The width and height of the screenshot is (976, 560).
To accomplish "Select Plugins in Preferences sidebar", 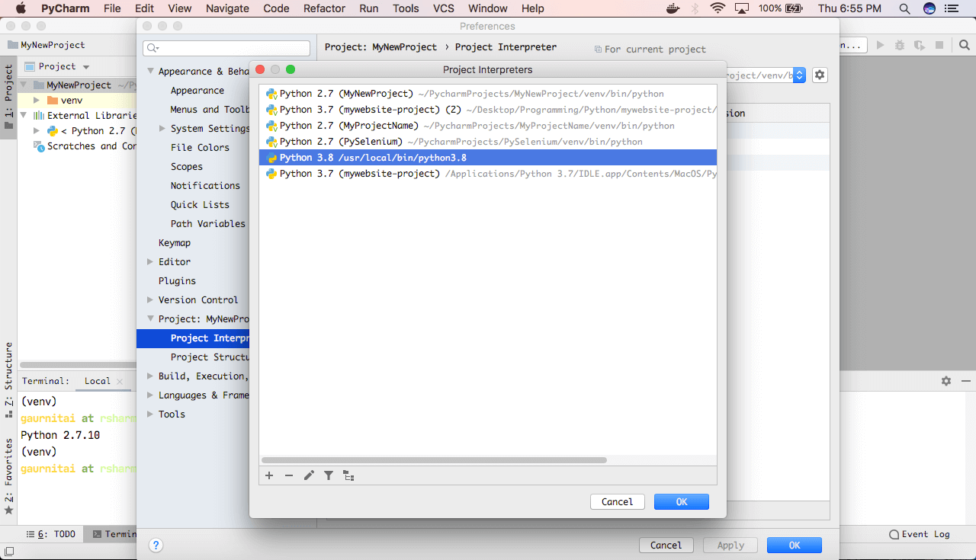I will pyautogui.click(x=177, y=280).
